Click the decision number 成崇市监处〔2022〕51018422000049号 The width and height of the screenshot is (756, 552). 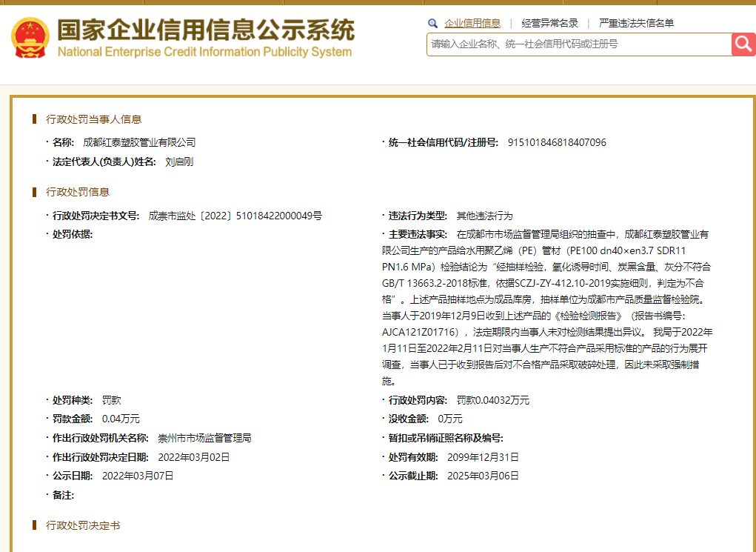click(235, 216)
